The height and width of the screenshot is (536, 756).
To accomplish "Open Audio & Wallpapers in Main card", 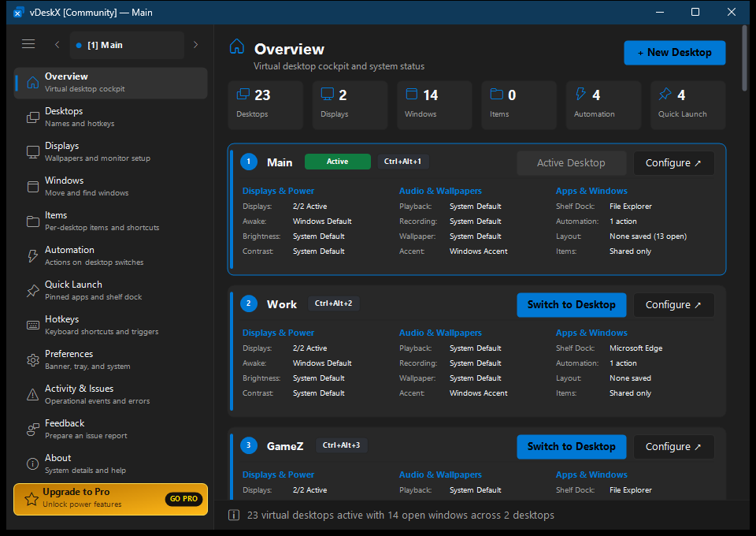I will coord(440,191).
